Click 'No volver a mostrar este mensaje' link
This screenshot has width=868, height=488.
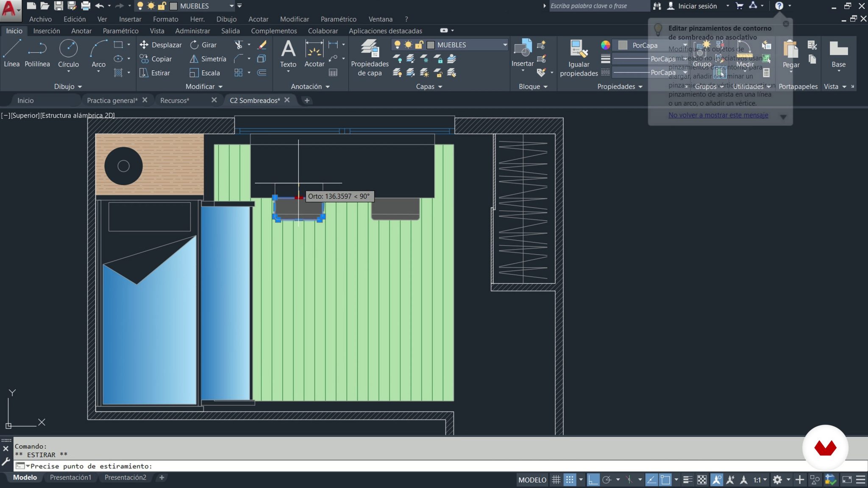718,115
